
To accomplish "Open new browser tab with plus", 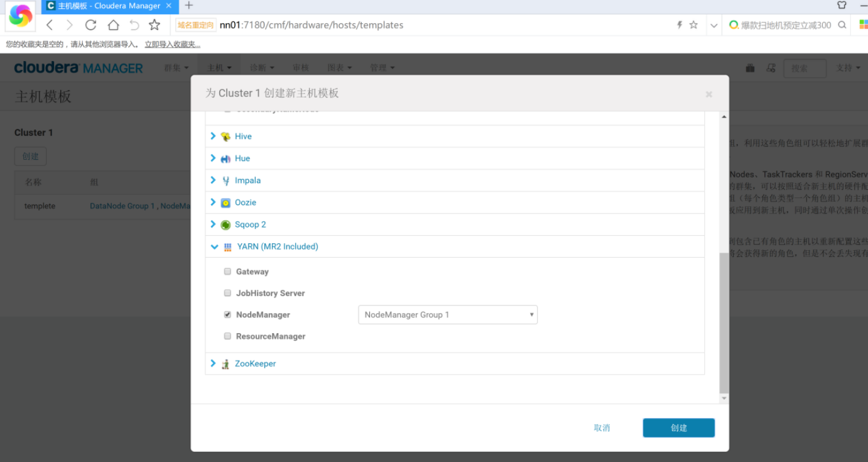I will click(x=188, y=6).
